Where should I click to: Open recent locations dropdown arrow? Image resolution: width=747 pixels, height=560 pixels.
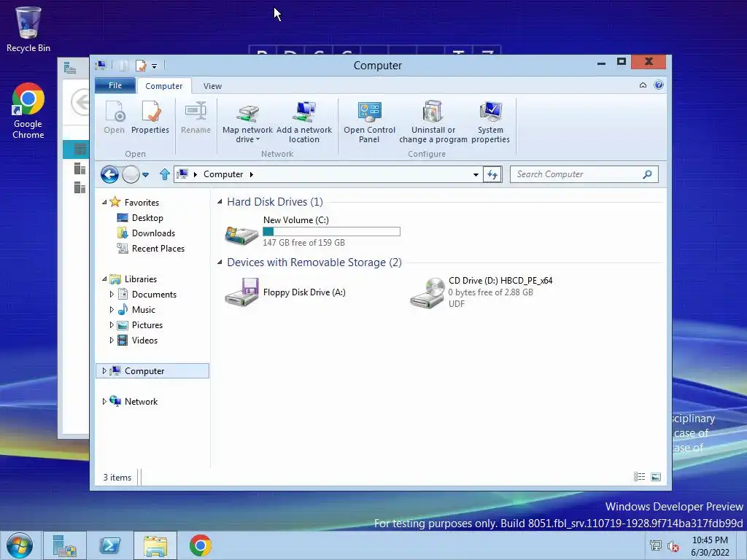coord(146,175)
